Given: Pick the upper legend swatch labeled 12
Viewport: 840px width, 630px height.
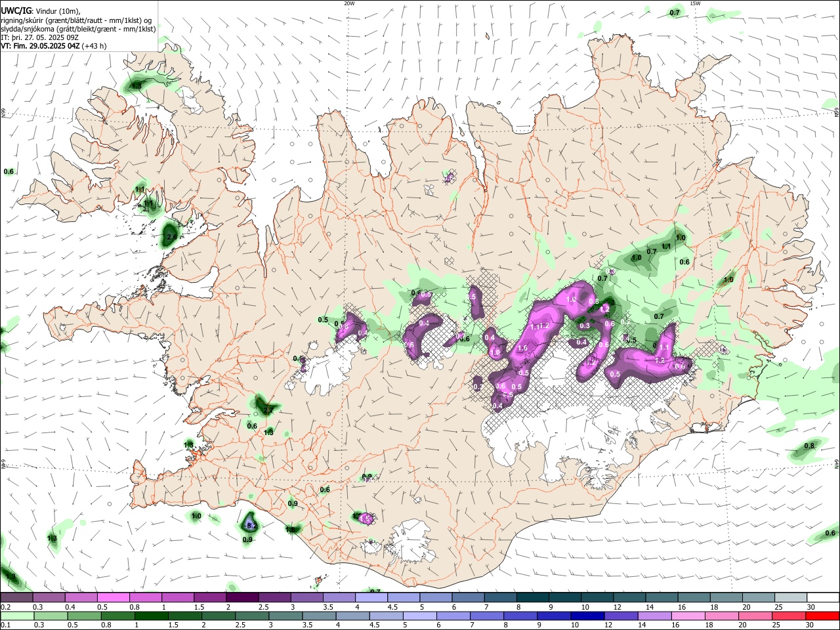Looking at the screenshot, I should point(629,597).
